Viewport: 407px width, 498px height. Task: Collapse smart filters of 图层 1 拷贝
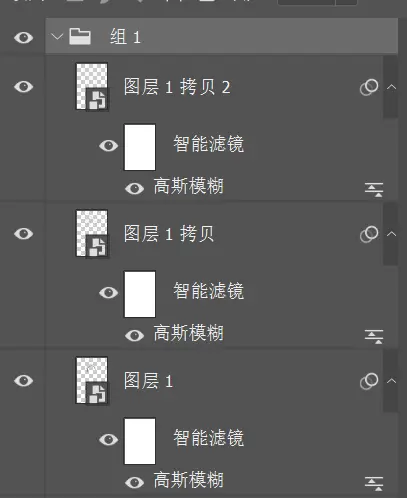[x=392, y=234]
